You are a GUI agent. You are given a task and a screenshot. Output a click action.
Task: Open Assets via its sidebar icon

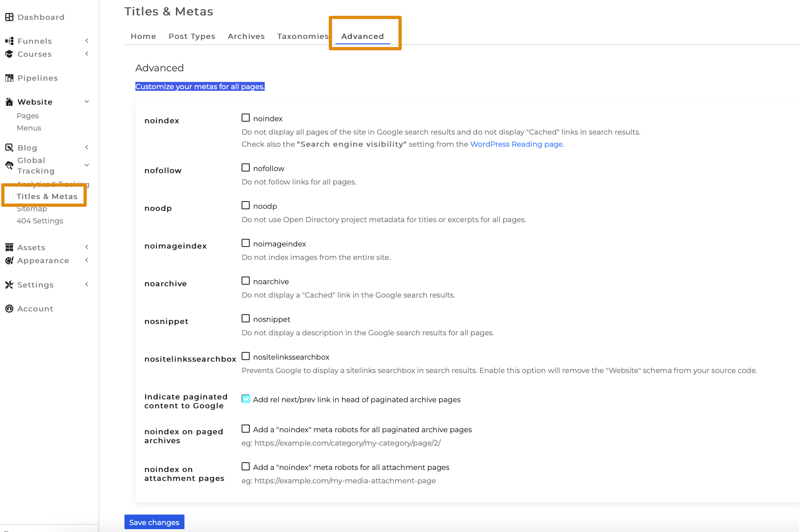(9, 247)
